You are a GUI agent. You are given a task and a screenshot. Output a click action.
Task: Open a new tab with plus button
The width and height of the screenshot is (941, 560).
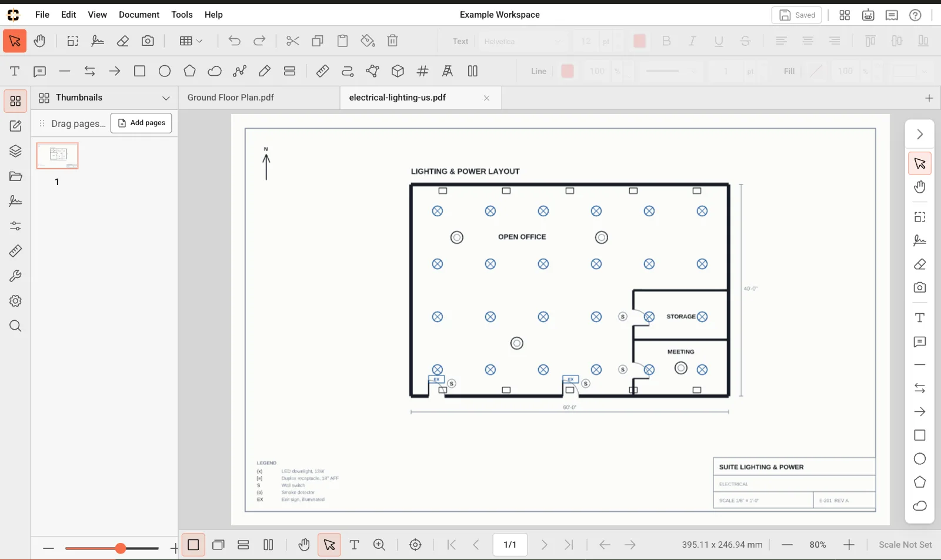click(x=929, y=98)
